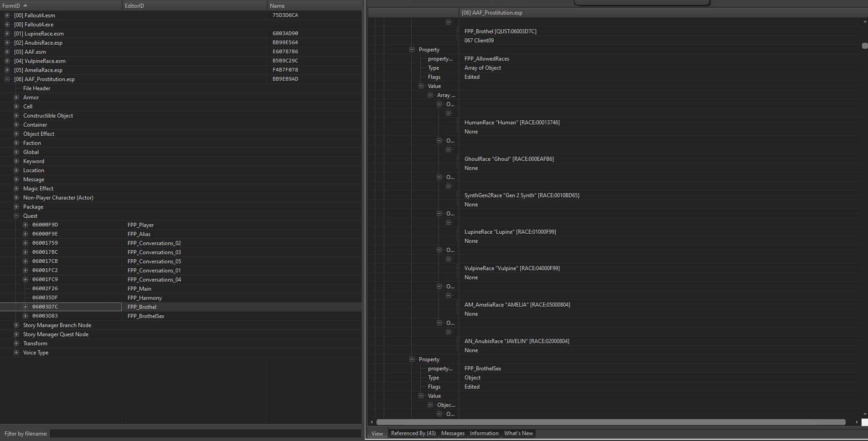Image resolution: width=868 pixels, height=441 pixels.
Task: Open the Messages tab
Action: tap(453, 433)
